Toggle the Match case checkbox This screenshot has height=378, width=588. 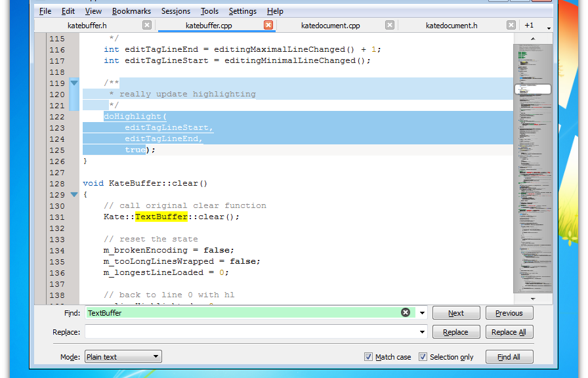coord(368,357)
